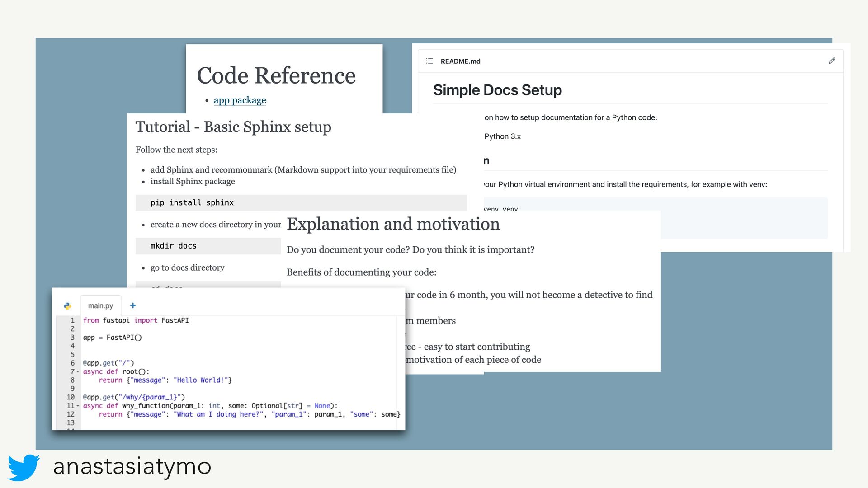Click line number 1 in the editor gutter
Screen dimensions: 868x488
tap(72, 320)
